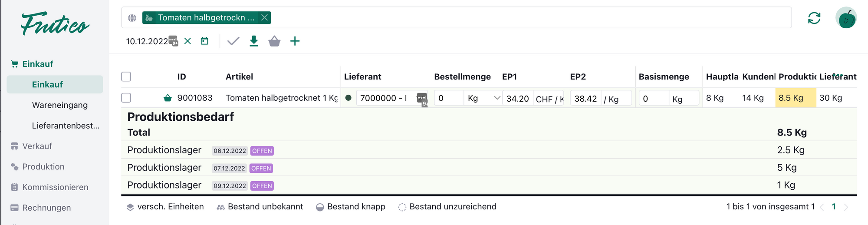This screenshot has width=868, height=225.
Task: Open the calendar date picker icon
Action: pyautogui.click(x=204, y=41)
